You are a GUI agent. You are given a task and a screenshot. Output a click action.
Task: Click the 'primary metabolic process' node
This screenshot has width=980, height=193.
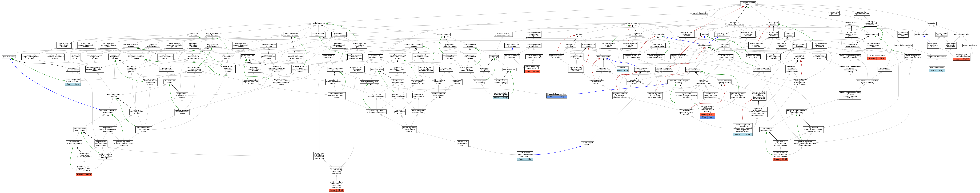point(269,45)
